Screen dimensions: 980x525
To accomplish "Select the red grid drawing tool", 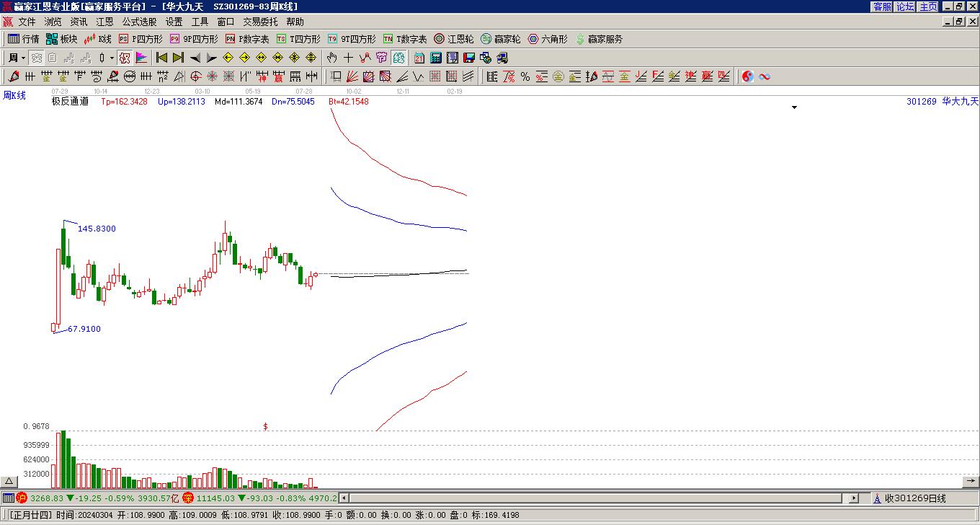I will (x=435, y=76).
